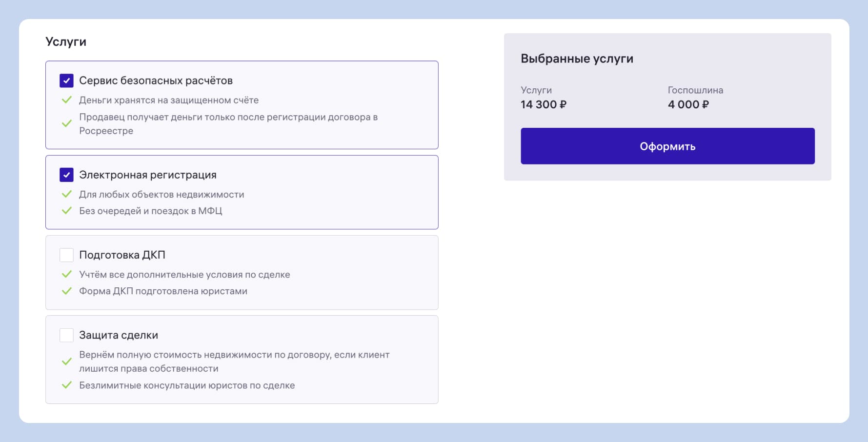Uncheck the Электронная регистрация checkbox
This screenshot has height=442, width=868.
click(x=66, y=175)
